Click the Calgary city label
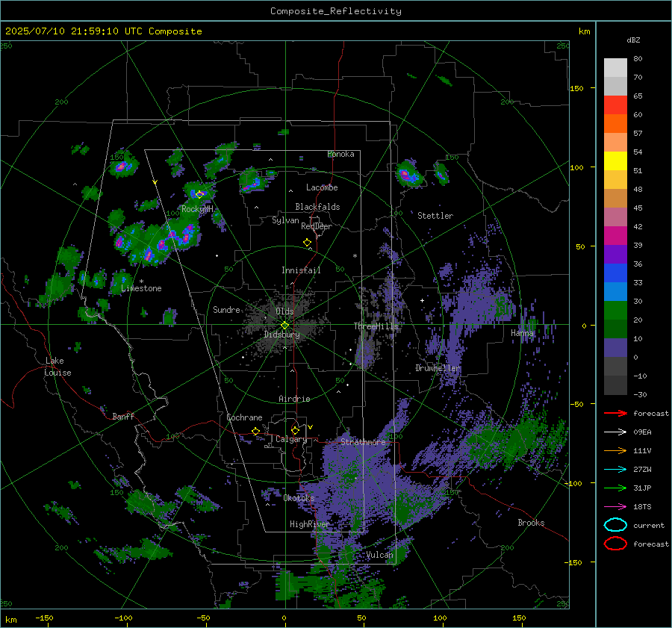This screenshot has width=672, height=628. 291,439
